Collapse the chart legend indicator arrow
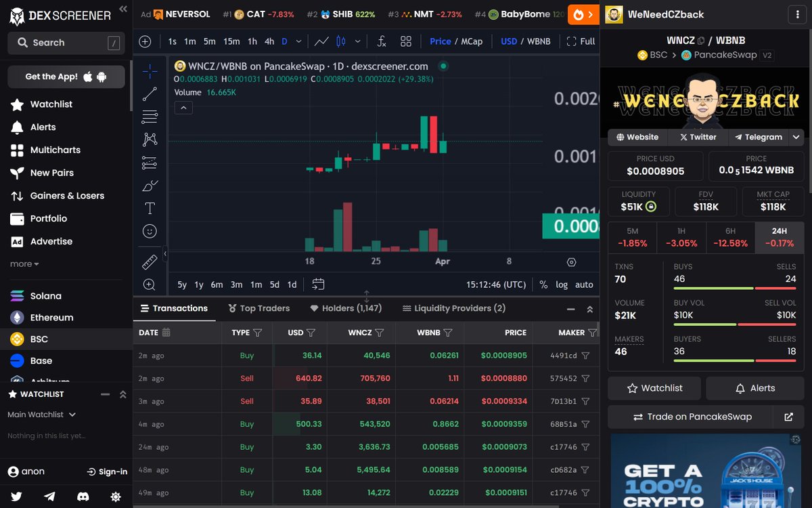Image resolution: width=812 pixels, height=508 pixels. [x=183, y=108]
